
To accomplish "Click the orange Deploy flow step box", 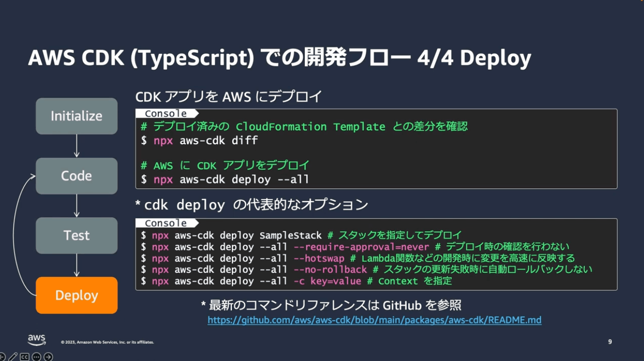I will (x=76, y=295).
